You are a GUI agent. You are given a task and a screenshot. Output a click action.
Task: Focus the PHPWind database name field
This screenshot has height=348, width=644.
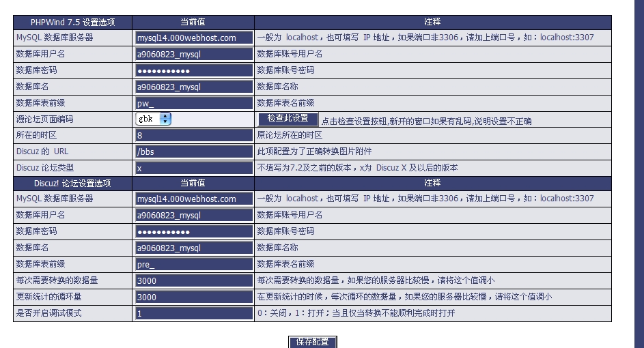[x=193, y=87]
